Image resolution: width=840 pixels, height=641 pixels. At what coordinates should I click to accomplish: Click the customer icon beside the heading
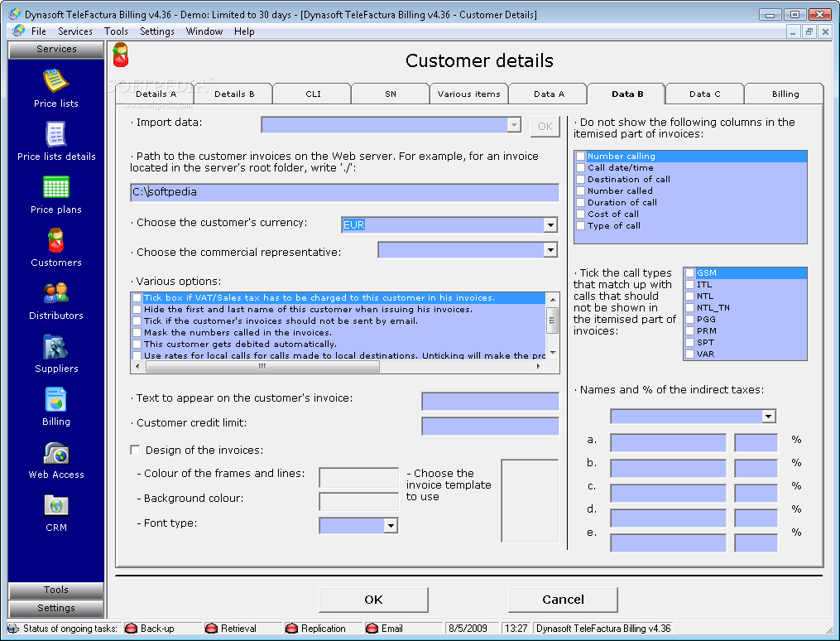[121, 55]
